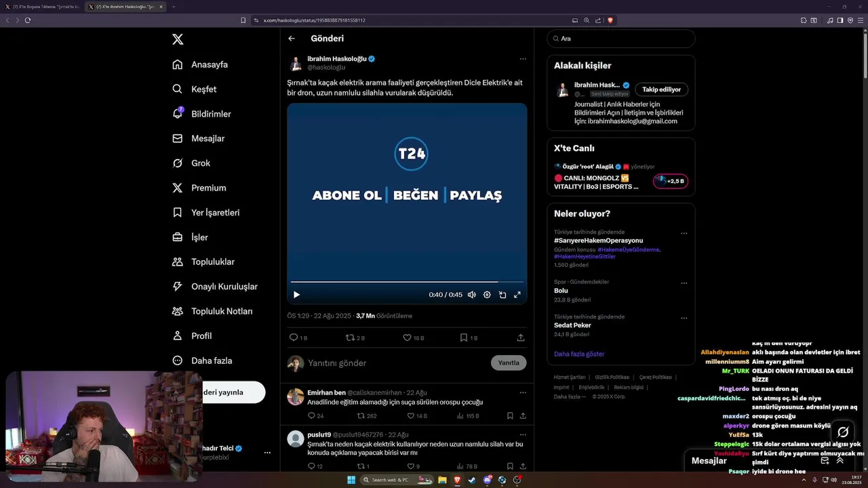Open the Brave Shields icon
The width and height of the screenshot is (868, 488).
click(x=610, y=20)
